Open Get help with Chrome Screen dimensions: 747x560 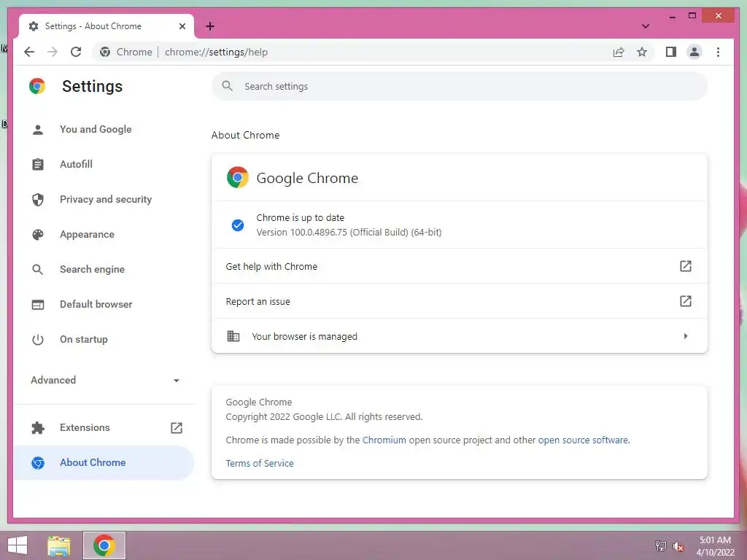[460, 266]
